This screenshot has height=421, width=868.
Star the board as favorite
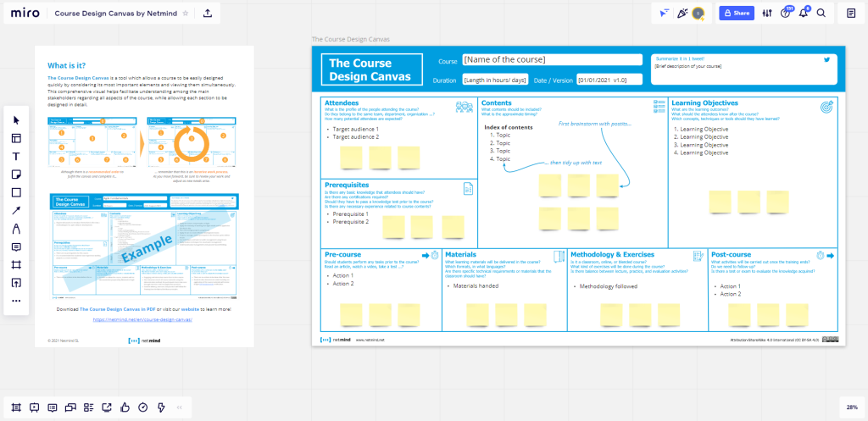tap(186, 14)
